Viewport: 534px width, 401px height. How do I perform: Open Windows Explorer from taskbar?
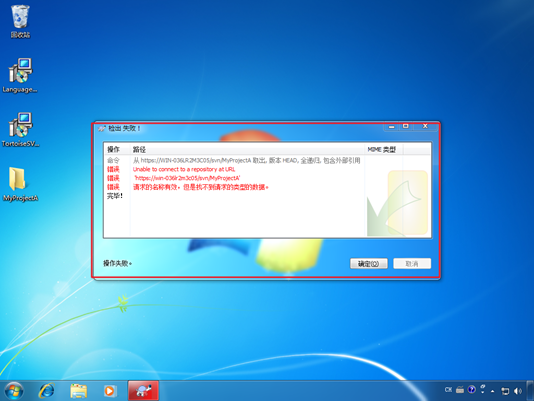78,391
